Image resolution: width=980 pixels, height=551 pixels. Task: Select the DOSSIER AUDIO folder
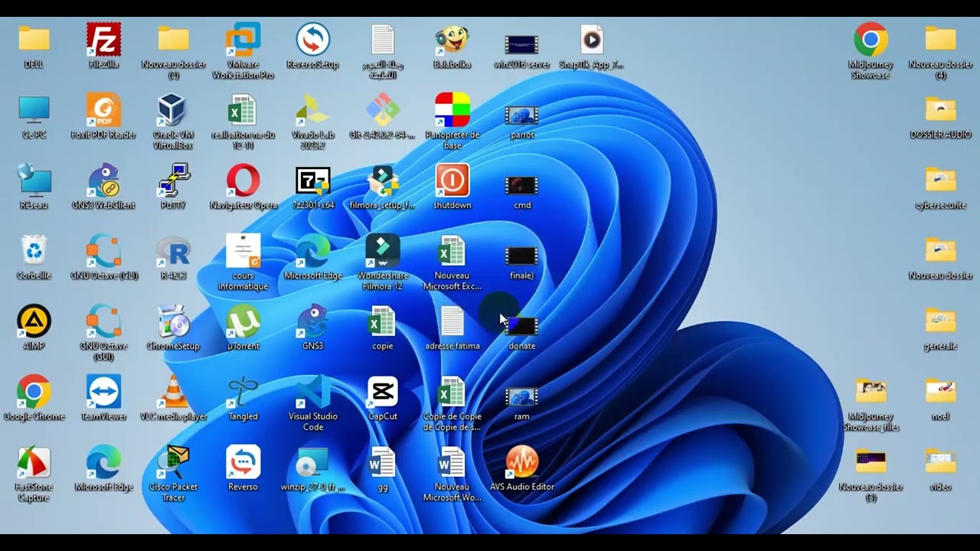(940, 110)
